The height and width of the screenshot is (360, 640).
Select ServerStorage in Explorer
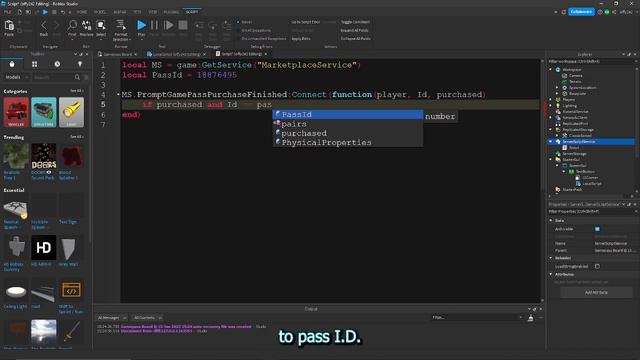574,154
